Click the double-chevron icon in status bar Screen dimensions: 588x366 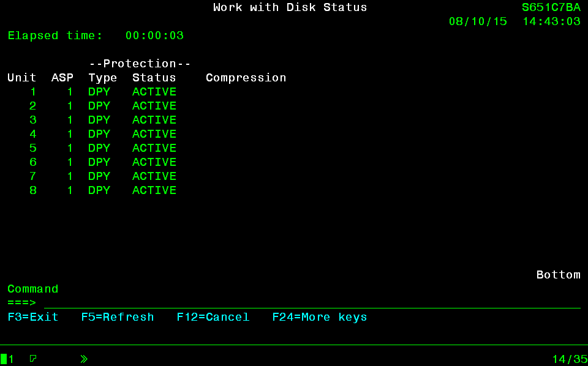pos(84,359)
